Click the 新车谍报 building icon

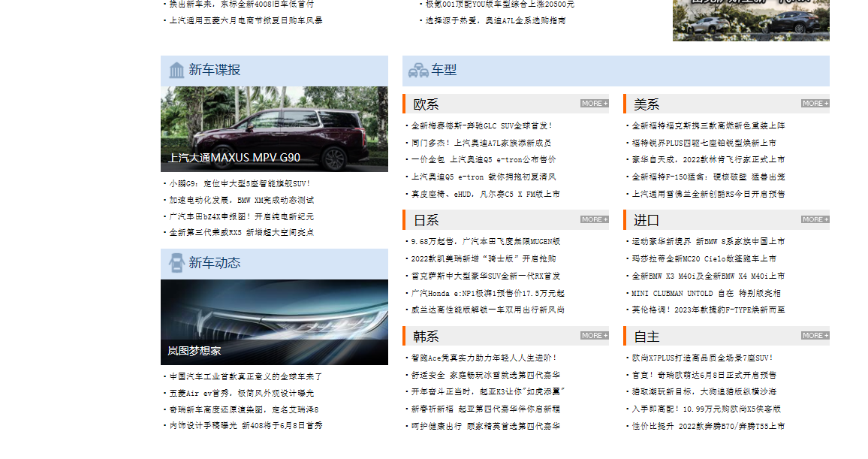pyautogui.click(x=176, y=71)
